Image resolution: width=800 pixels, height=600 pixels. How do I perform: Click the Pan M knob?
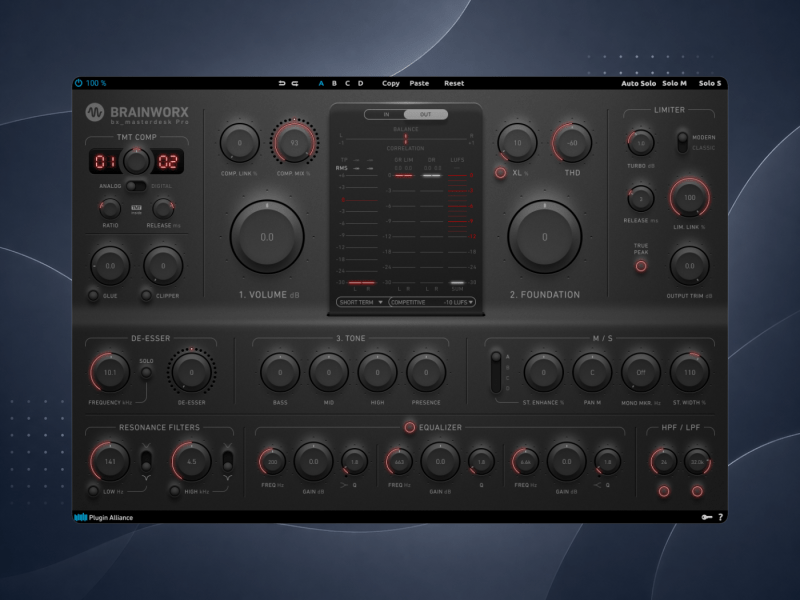click(x=592, y=372)
